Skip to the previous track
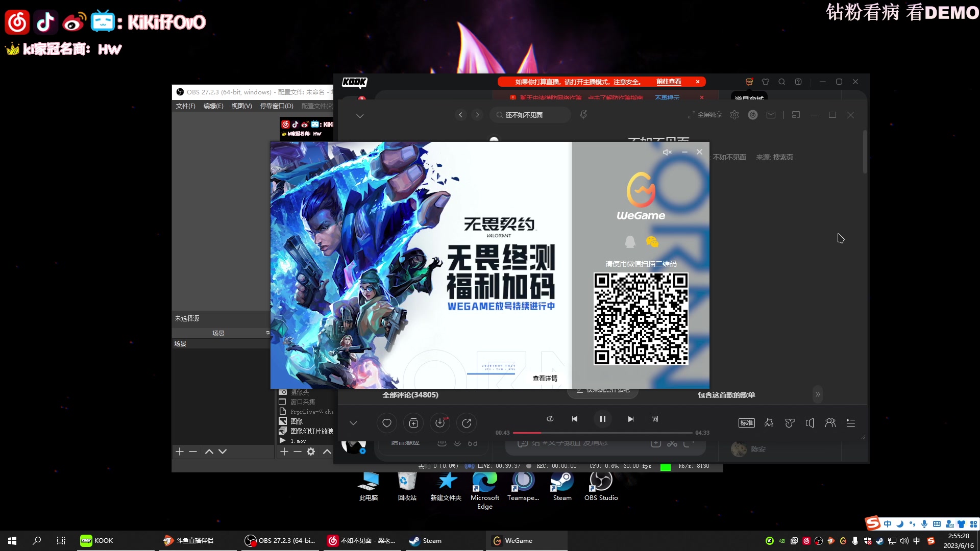 pyautogui.click(x=575, y=419)
